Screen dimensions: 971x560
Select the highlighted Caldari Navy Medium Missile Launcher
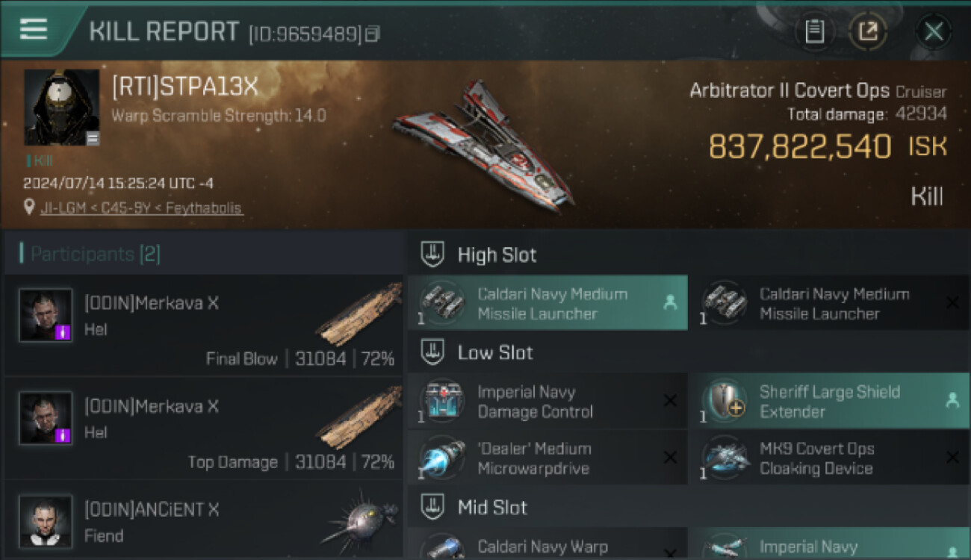coord(547,304)
